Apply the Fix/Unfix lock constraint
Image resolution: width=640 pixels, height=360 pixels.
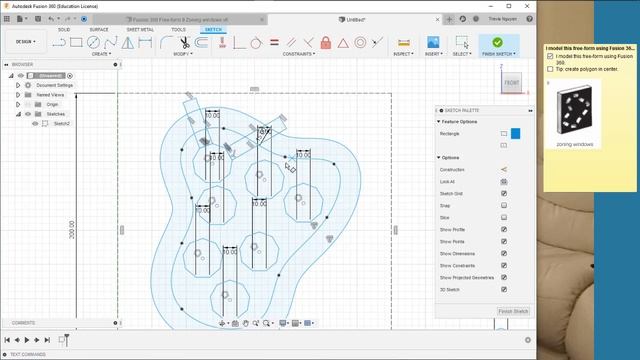pos(326,42)
